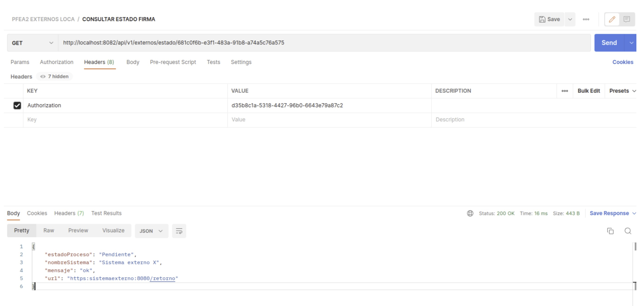
Task: Open the Save options dropdown arrow
Action: 570,19
